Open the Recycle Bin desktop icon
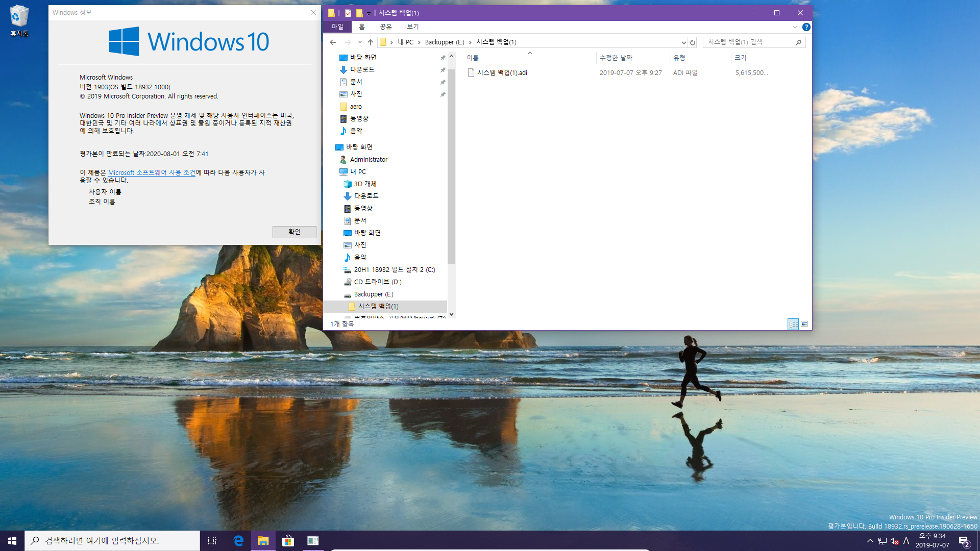The width and height of the screenshot is (980, 551). tap(19, 21)
